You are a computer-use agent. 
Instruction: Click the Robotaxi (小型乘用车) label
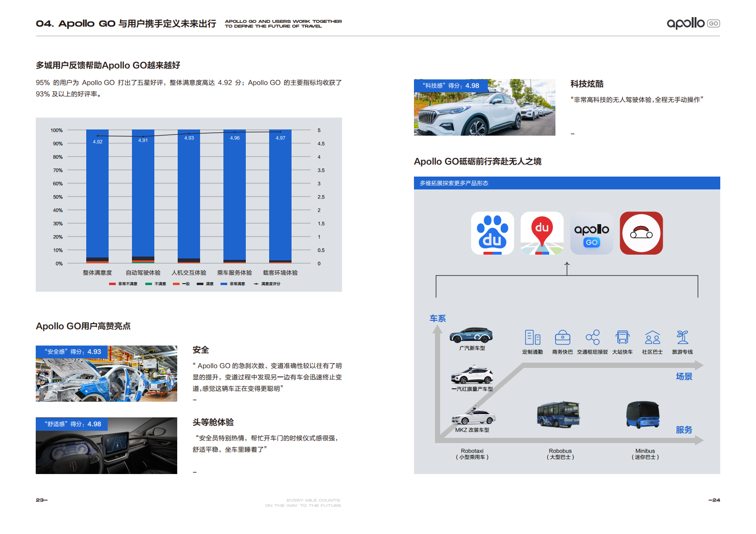472,454
